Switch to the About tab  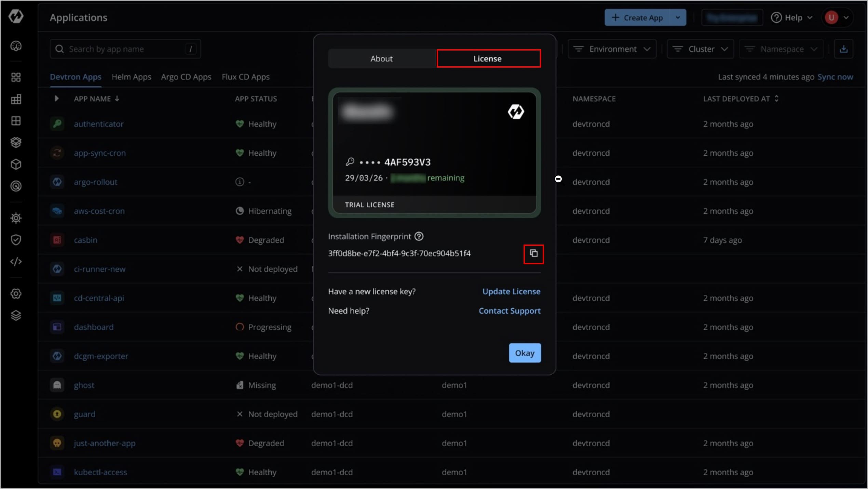(381, 59)
